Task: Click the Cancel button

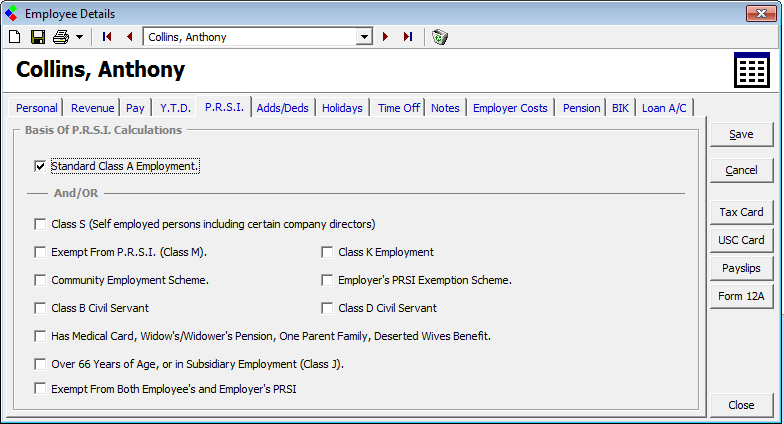Action: pyautogui.click(x=742, y=170)
